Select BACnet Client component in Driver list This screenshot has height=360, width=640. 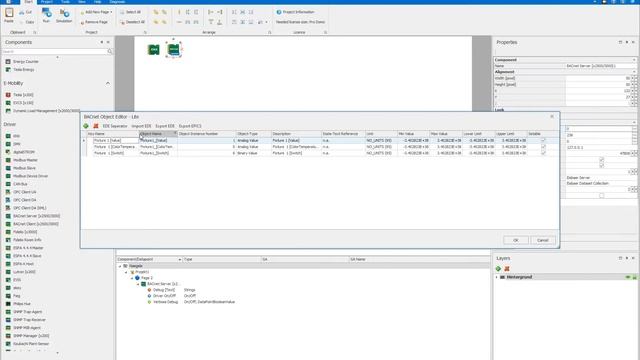pyautogui.click(x=32, y=224)
